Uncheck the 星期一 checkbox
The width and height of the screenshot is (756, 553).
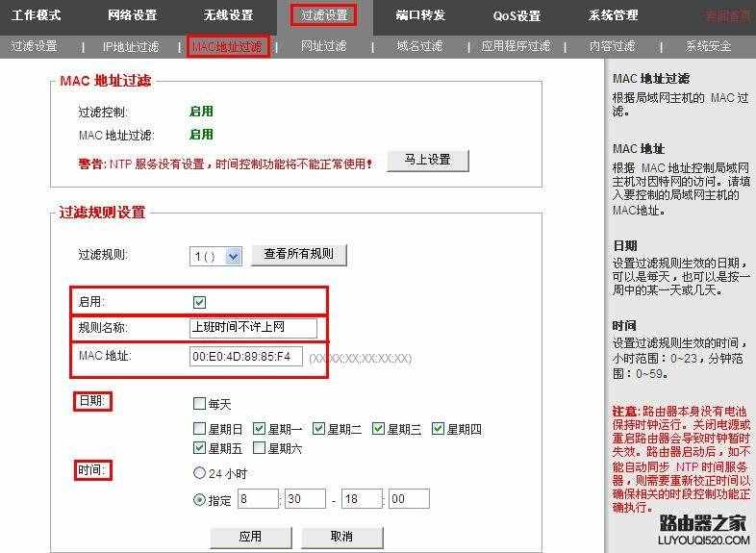260,428
